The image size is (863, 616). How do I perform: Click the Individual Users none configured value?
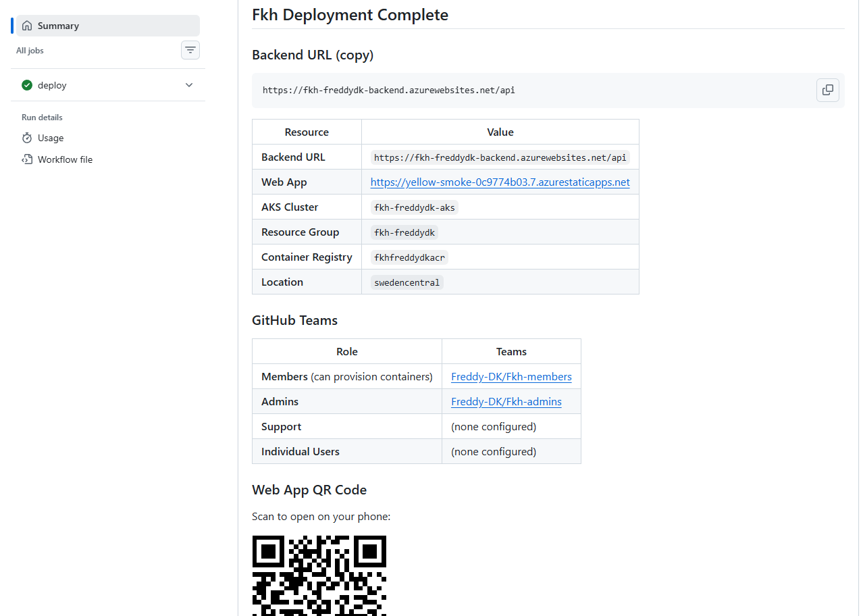click(x=494, y=452)
